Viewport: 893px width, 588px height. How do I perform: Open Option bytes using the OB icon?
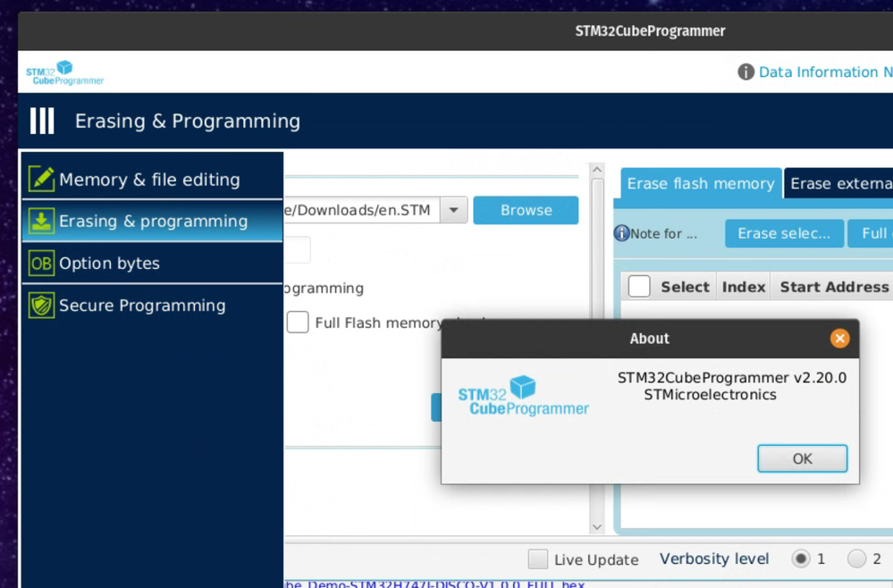[x=40, y=263]
